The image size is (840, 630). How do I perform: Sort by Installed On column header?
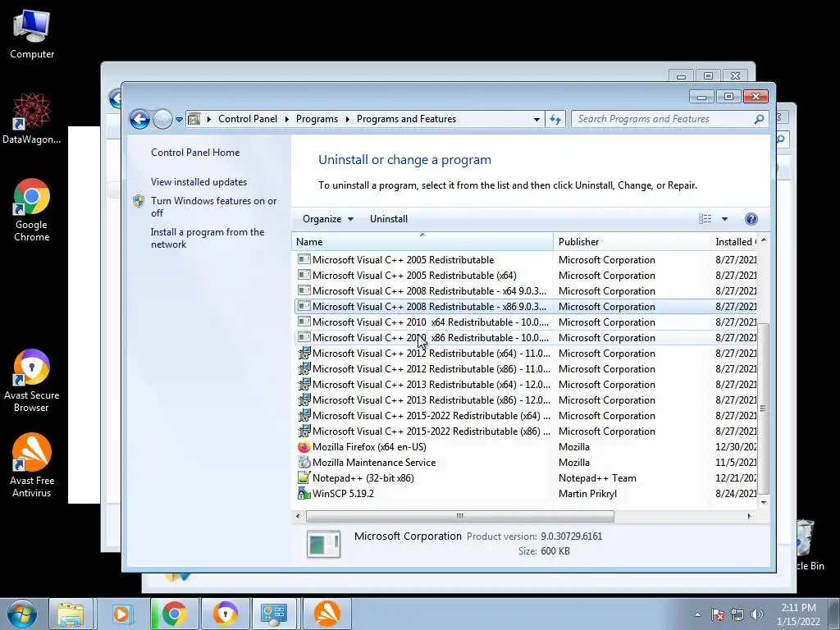734,242
